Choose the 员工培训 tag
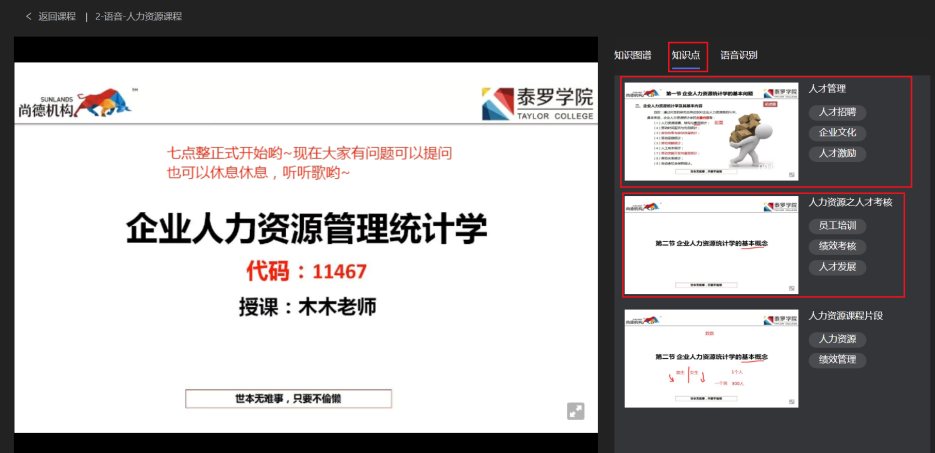Viewport: 935px width, 453px height. tap(837, 226)
